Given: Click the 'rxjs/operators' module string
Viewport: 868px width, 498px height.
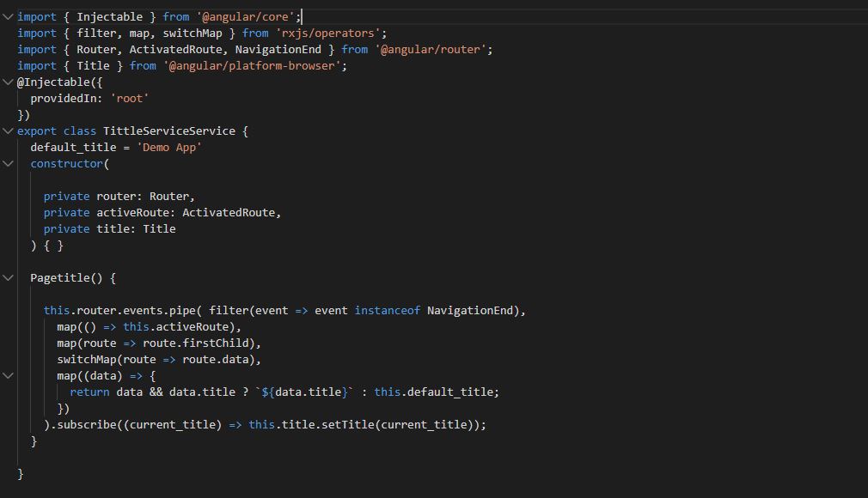Looking at the screenshot, I should point(328,33).
